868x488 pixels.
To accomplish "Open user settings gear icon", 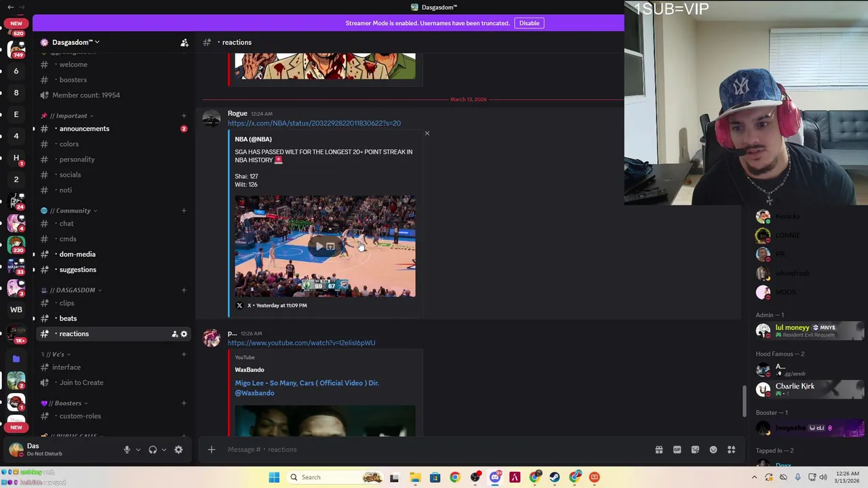I will (178, 449).
